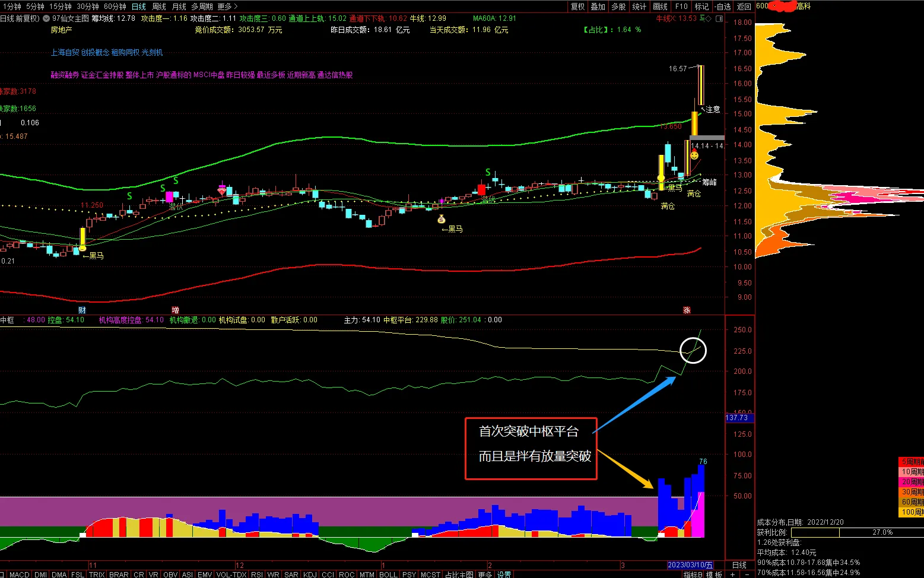This screenshot has height=578, width=924.
Task: Select the 月线 monthly chart tab
Action: (x=179, y=7)
